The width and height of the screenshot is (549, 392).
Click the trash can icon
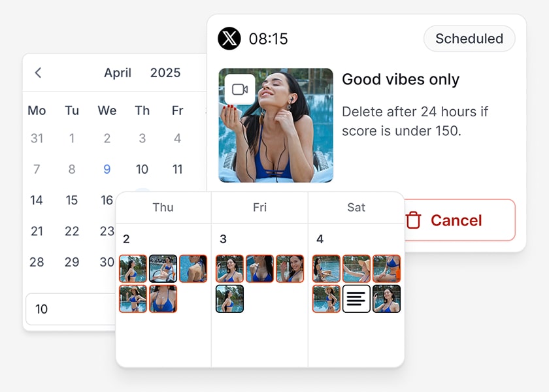[x=413, y=220]
